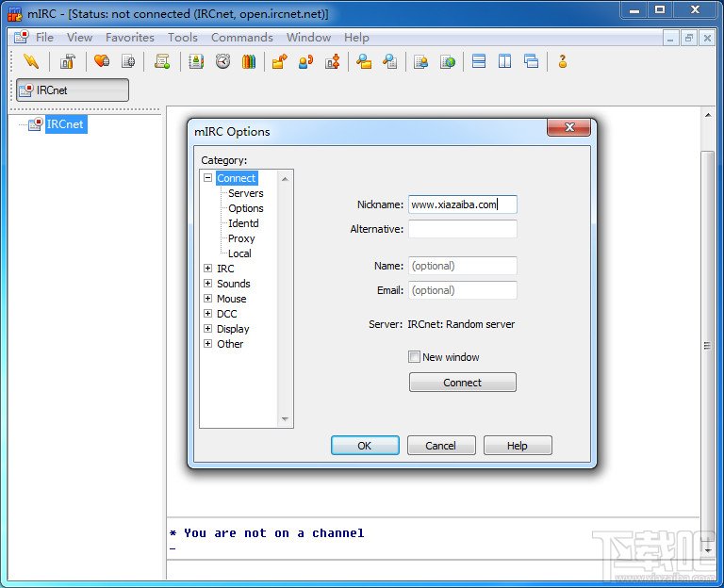Click the Connect button in options dialog
This screenshot has width=724, height=588.
coord(463,383)
